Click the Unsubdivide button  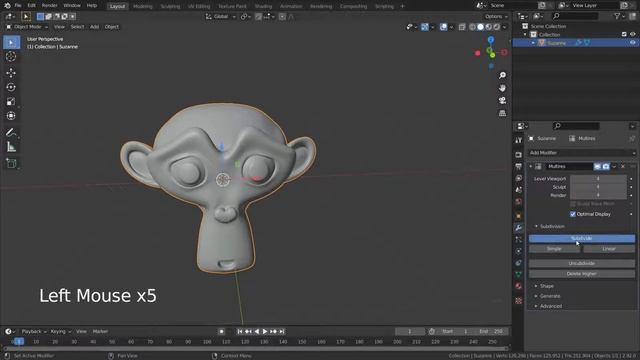click(582, 264)
